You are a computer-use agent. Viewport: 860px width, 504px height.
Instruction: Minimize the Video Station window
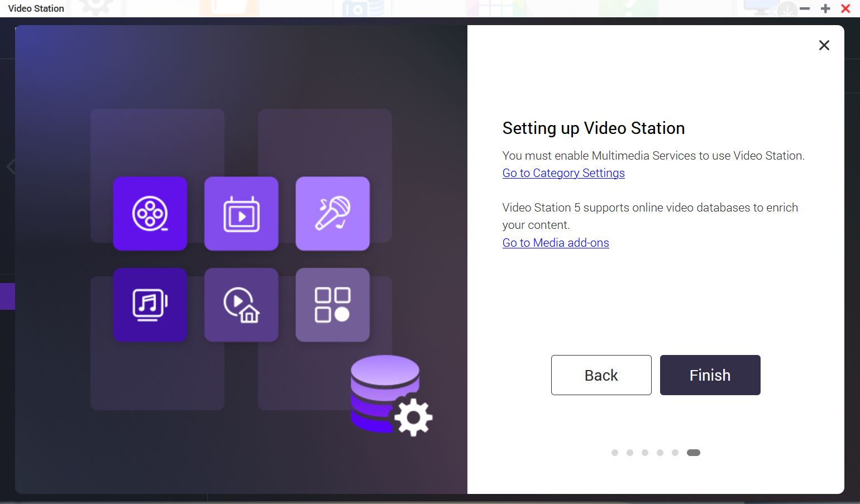point(805,8)
